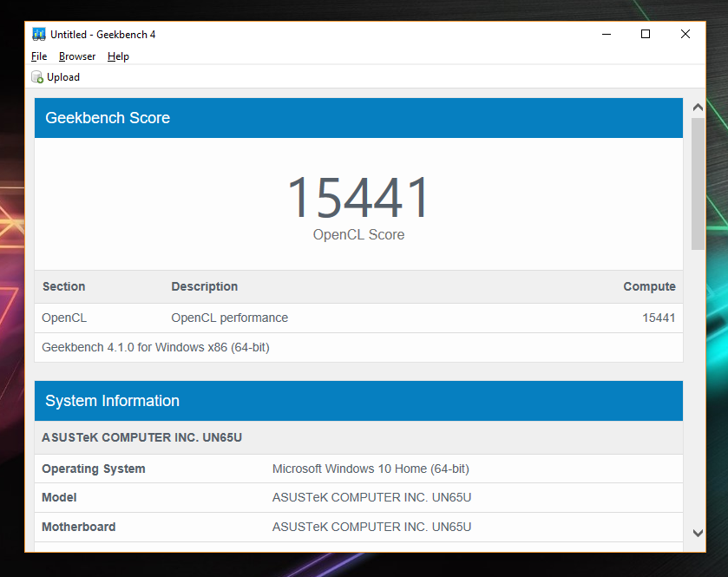Click the Model row's ASUSTeK value

(x=371, y=498)
